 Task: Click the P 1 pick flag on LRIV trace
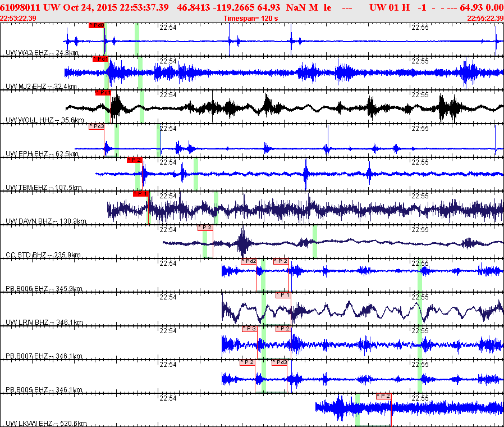tap(283, 295)
